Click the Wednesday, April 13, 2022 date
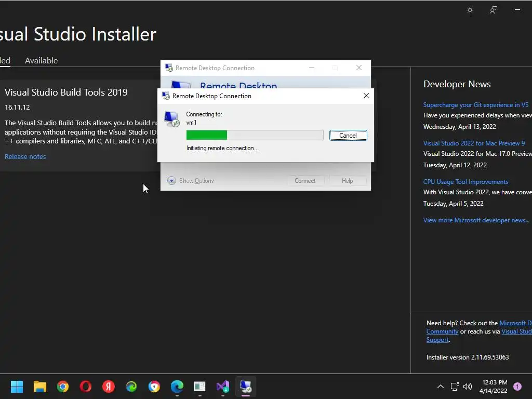The image size is (532, 399). [460, 127]
